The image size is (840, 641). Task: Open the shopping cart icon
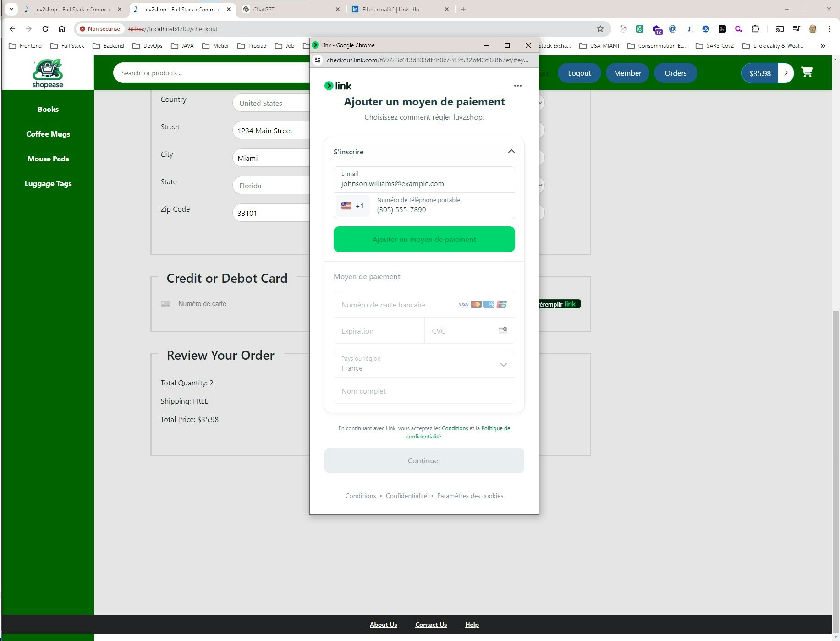pos(807,72)
